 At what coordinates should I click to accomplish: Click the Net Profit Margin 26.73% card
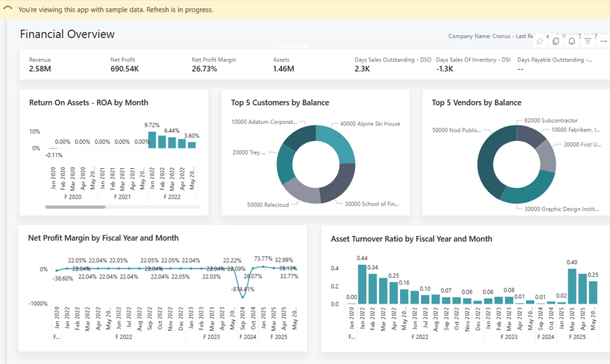coord(213,64)
